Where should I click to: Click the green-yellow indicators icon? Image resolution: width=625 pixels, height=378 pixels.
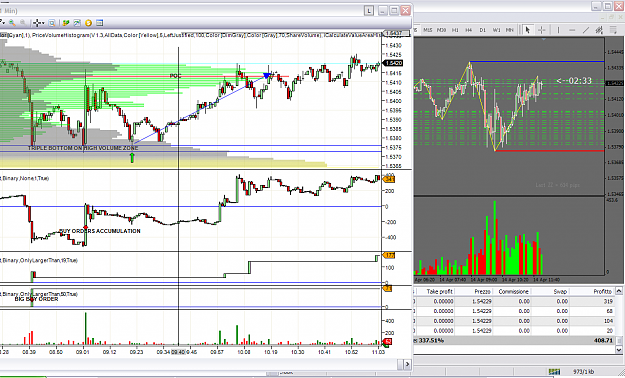point(66,23)
